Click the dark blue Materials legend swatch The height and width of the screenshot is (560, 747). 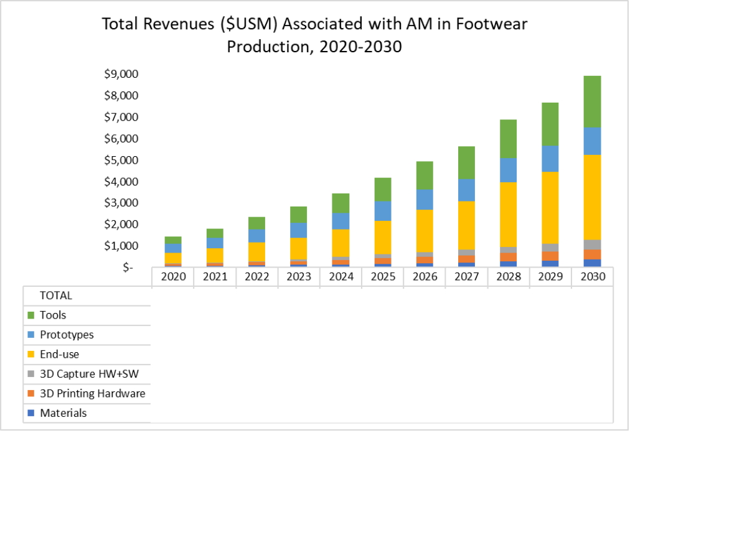click(31, 413)
